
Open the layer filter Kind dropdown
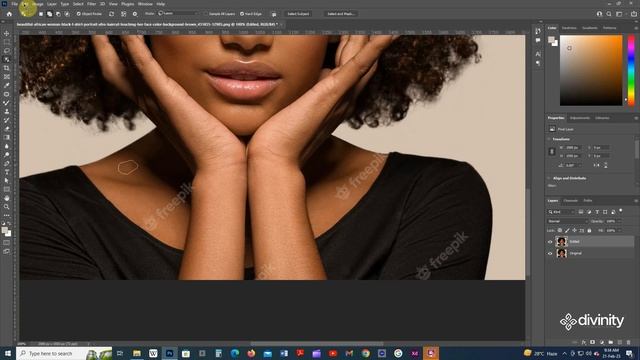click(x=561, y=212)
